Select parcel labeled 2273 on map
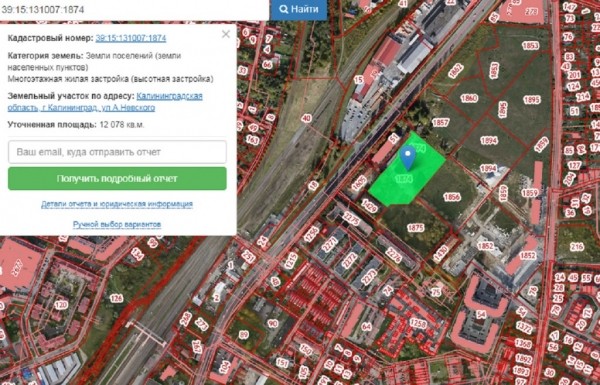 pos(368,277)
